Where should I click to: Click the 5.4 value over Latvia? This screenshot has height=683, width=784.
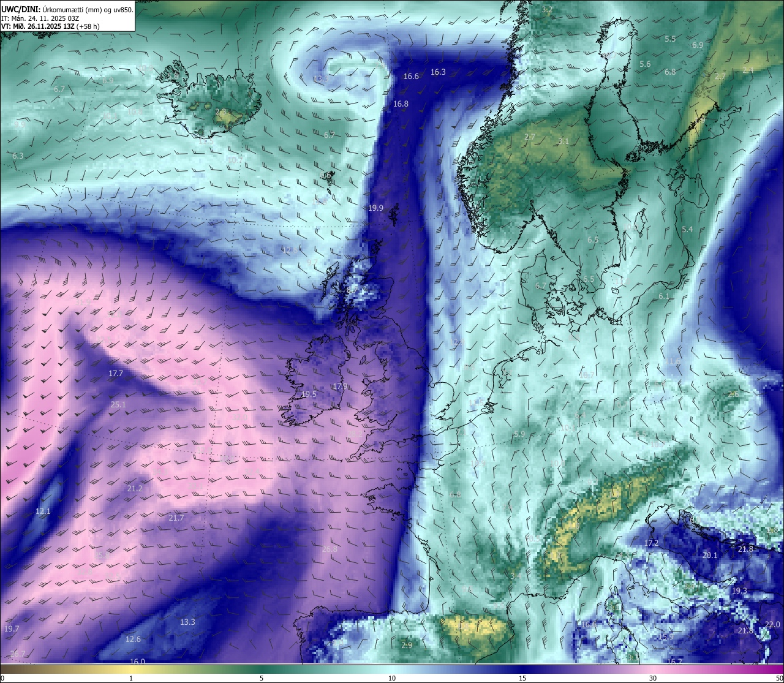click(687, 230)
